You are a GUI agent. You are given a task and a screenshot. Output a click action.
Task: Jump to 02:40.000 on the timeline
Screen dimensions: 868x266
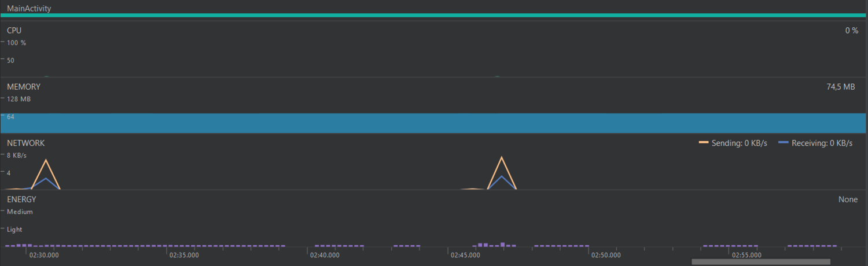(325, 255)
